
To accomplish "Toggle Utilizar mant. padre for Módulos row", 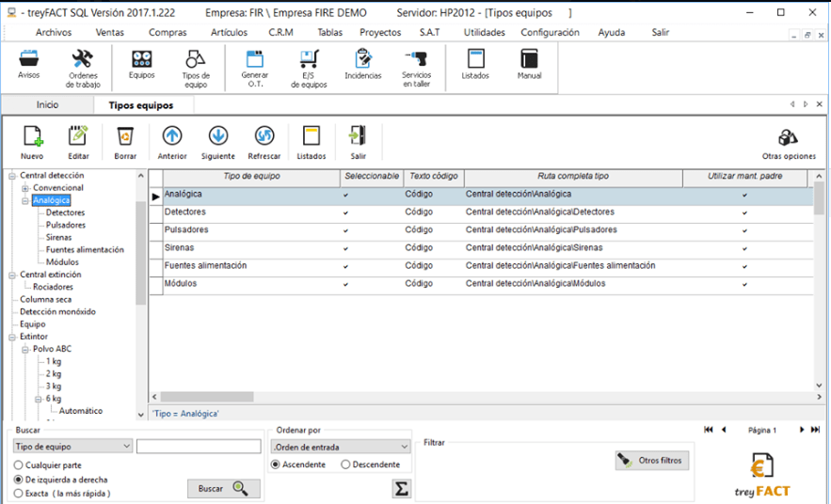I will pyautogui.click(x=744, y=284).
